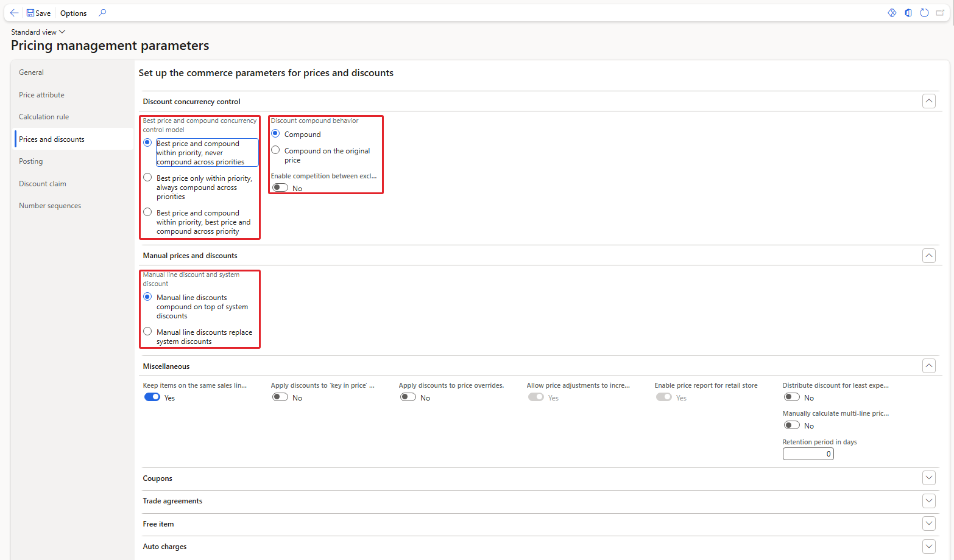Toggle Enable price report for retail store
954x560 pixels.
coord(664,397)
